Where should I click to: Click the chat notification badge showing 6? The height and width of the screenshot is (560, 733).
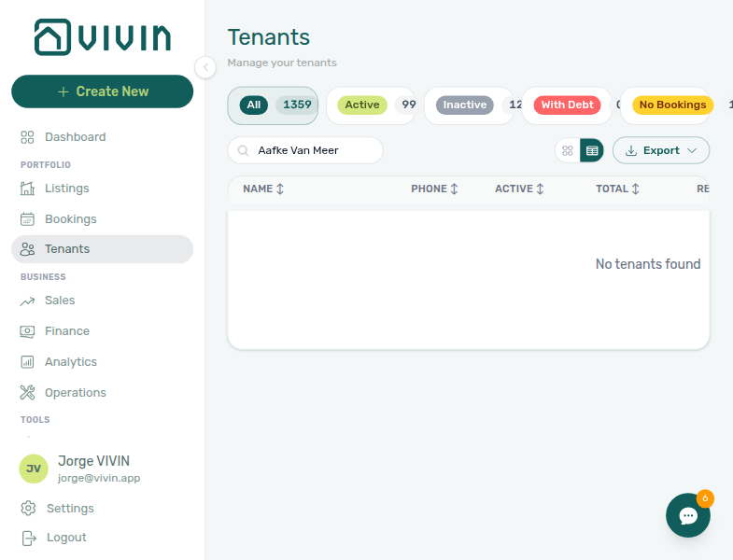tap(705, 498)
